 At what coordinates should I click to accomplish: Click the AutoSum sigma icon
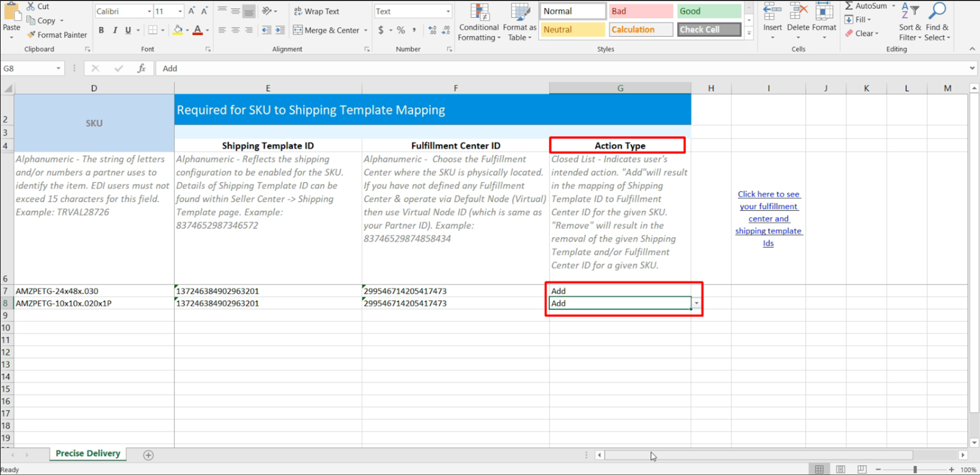(849, 6)
